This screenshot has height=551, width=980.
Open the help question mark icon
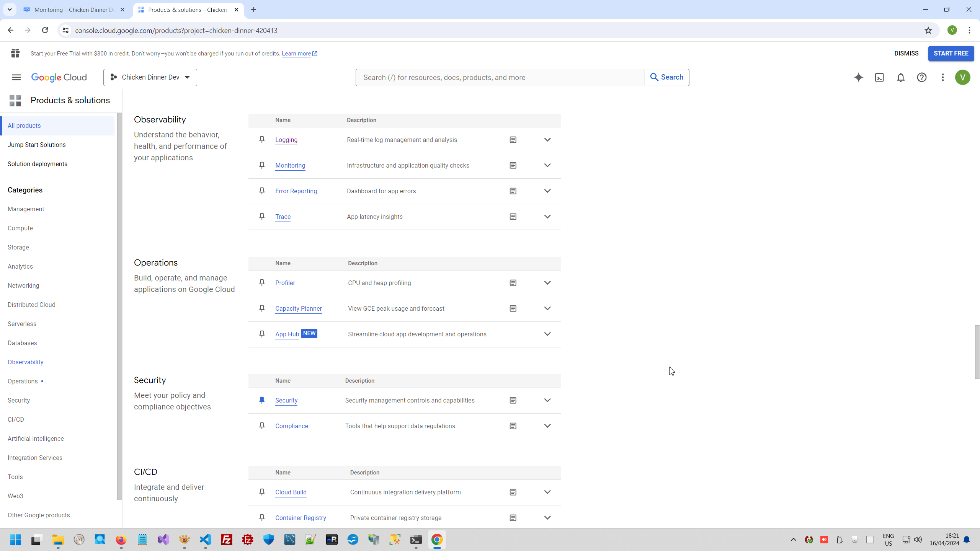921,78
